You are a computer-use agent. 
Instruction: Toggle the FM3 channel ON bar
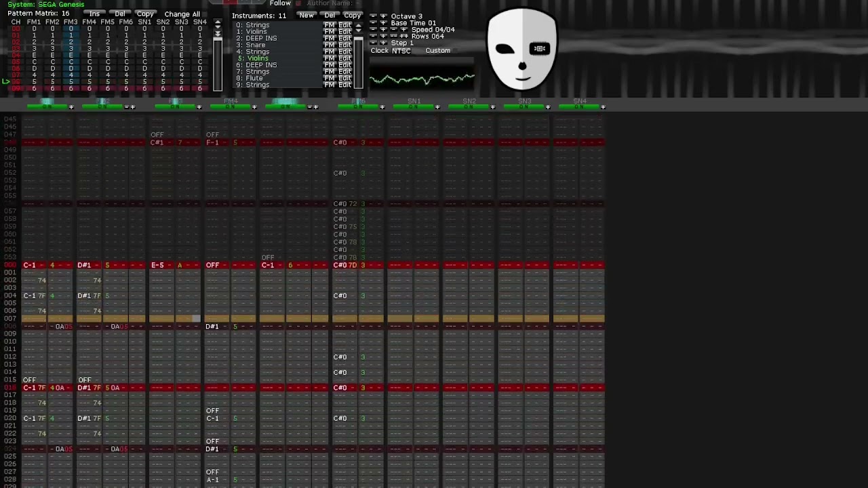pos(176,107)
